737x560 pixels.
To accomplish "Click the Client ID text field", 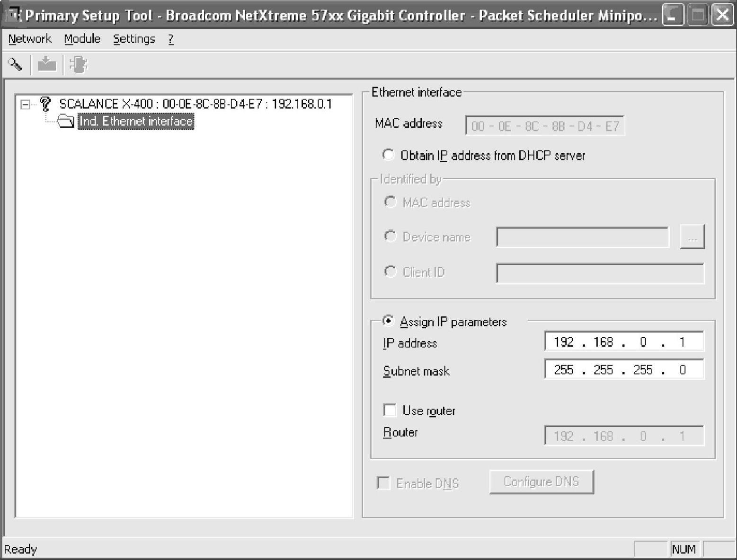I will pyautogui.click(x=600, y=273).
